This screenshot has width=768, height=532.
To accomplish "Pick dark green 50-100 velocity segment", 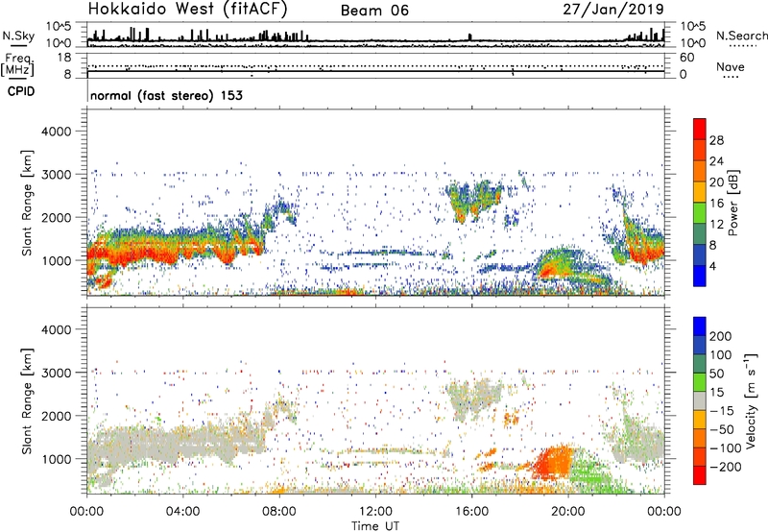I will coord(700,365).
